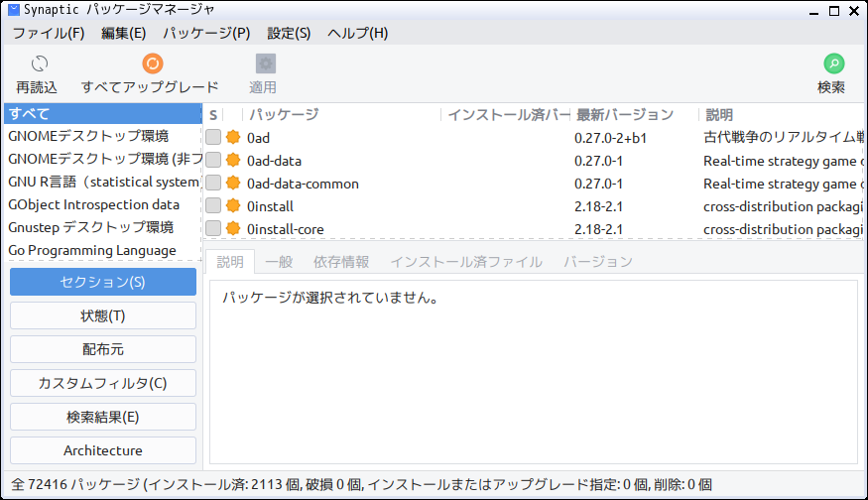Toggle the checkbox for package 0ad

tap(213, 138)
